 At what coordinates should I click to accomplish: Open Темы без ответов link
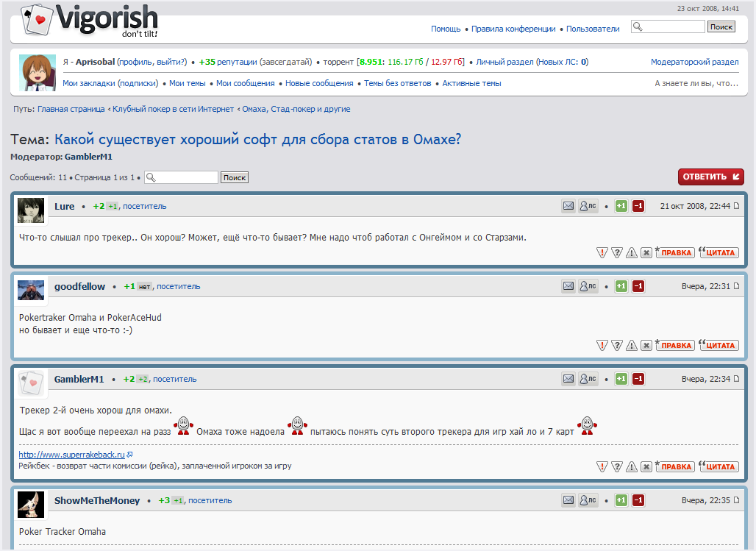(x=397, y=83)
